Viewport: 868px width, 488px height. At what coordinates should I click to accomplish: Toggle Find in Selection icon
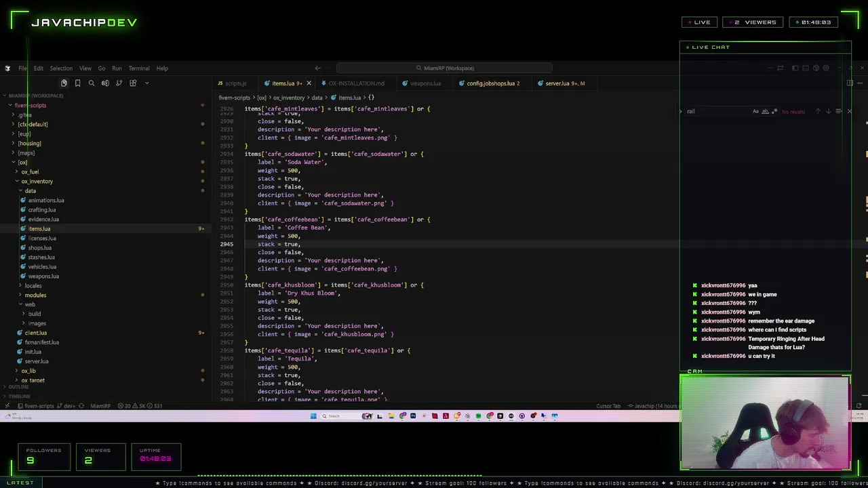tap(839, 111)
